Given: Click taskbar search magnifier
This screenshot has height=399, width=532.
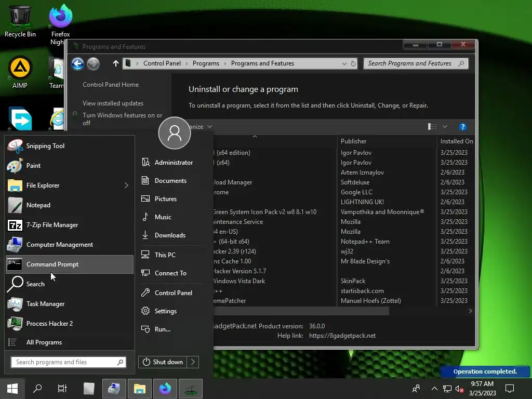Looking at the screenshot, I should click(x=37, y=389).
